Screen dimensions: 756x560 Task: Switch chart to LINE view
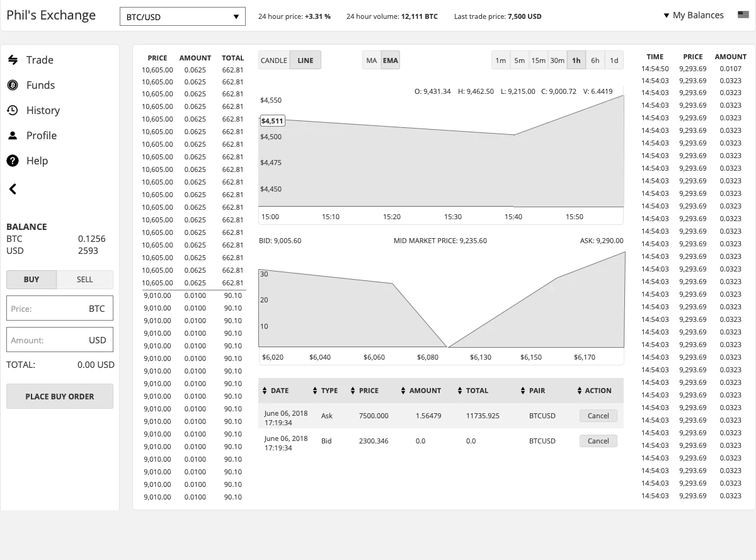click(x=306, y=60)
